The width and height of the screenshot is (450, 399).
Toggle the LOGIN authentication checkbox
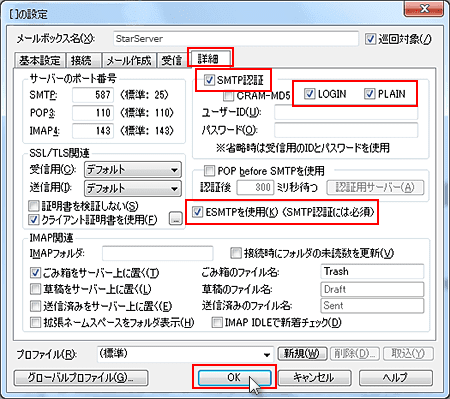(x=310, y=94)
